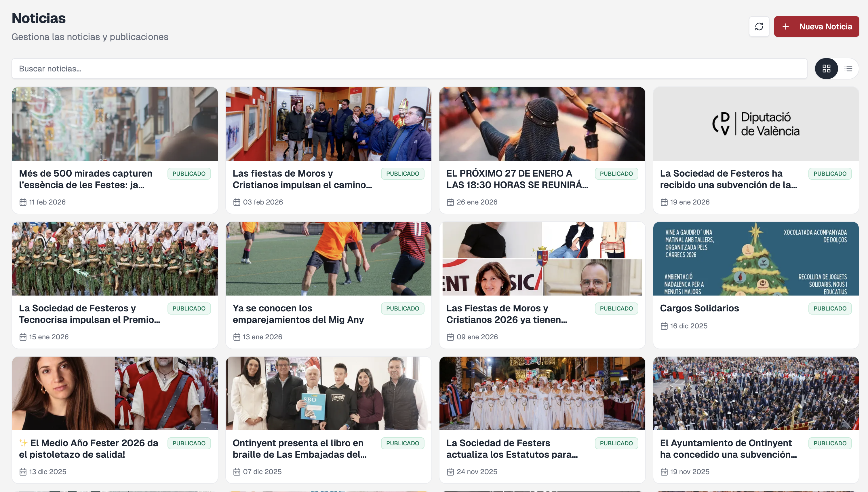Click the refresh news icon button
This screenshot has width=868, height=492.
pos(759,27)
